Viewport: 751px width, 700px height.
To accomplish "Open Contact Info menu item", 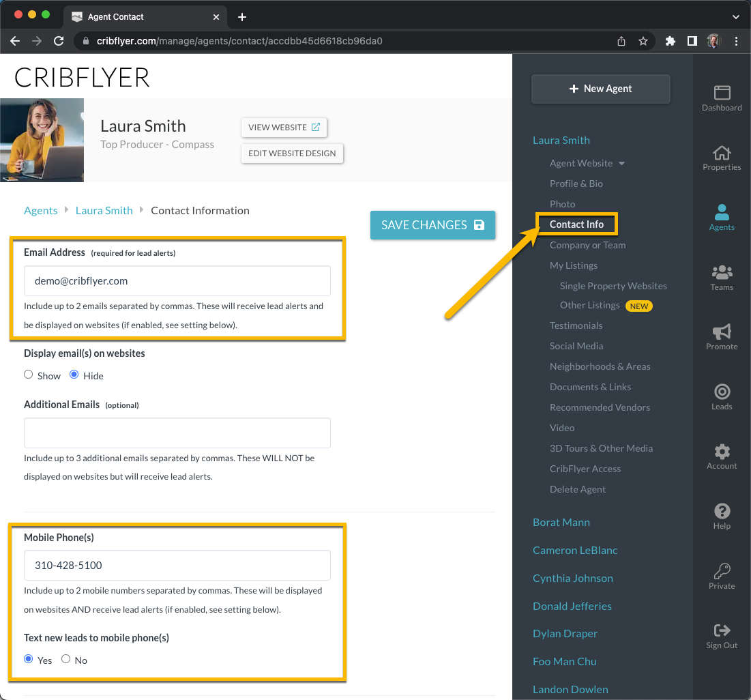I will 576,224.
